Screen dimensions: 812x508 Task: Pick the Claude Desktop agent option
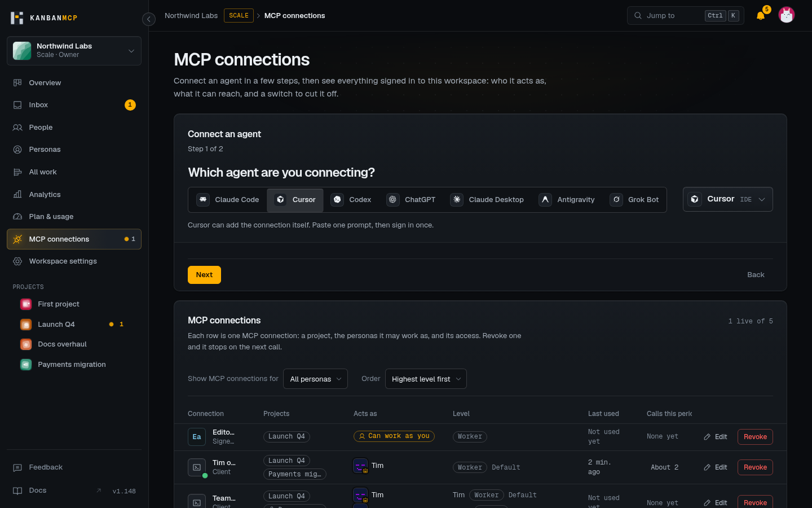[x=487, y=200]
